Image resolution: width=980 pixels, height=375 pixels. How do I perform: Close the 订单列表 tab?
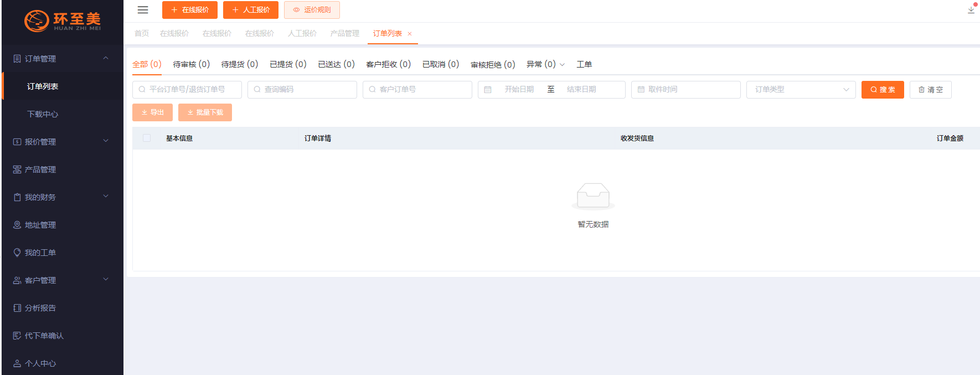[x=410, y=34]
